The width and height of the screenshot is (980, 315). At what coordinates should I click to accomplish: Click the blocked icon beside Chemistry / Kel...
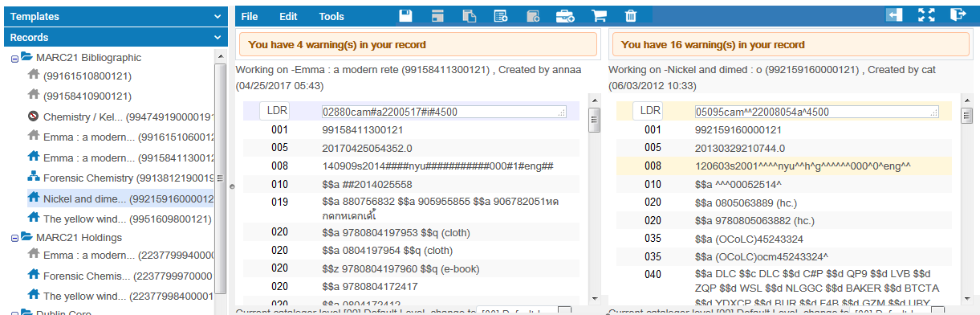33,117
